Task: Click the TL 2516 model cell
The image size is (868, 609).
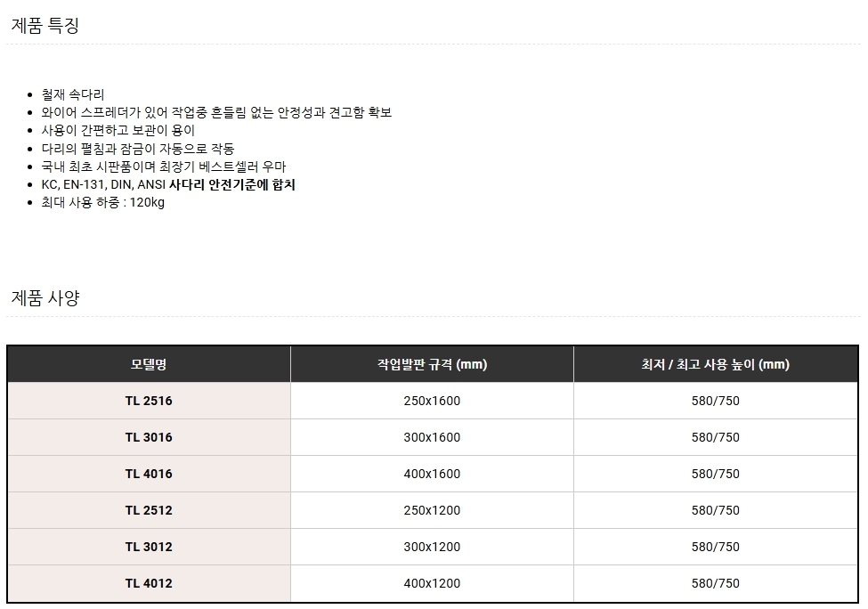Action: tap(149, 401)
